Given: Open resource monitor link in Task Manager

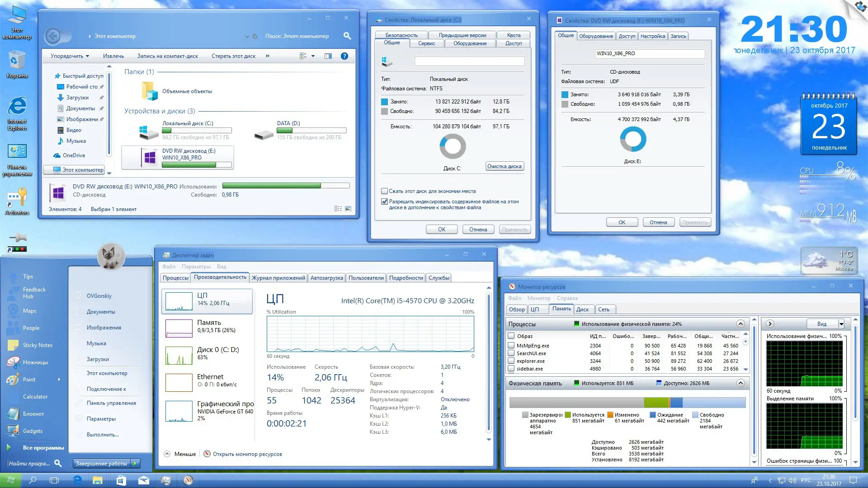Looking at the screenshot, I should [x=247, y=454].
